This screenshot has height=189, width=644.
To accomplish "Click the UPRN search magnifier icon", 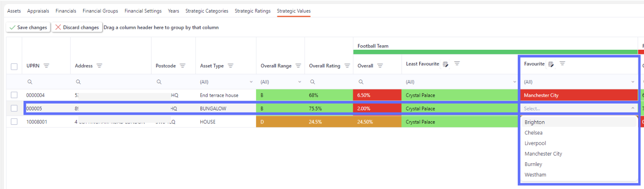I will coord(30,82).
